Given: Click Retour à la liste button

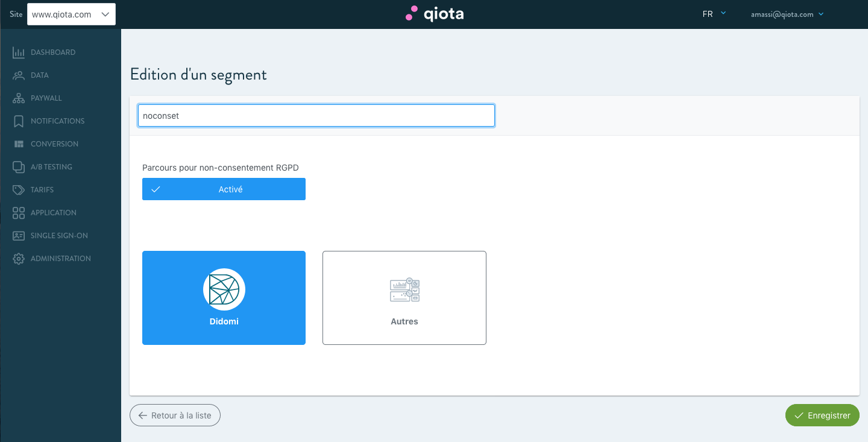Looking at the screenshot, I should pos(175,415).
